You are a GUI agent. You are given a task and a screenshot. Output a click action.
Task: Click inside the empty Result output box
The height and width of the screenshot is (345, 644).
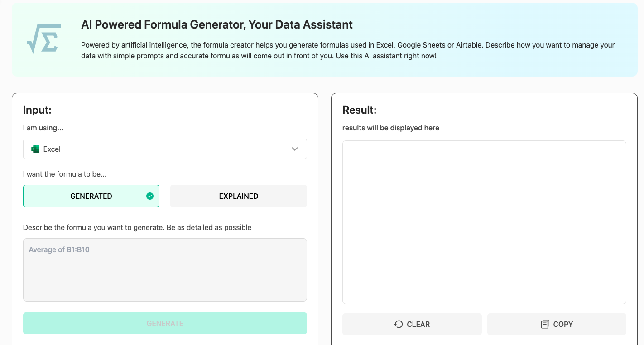point(484,222)
